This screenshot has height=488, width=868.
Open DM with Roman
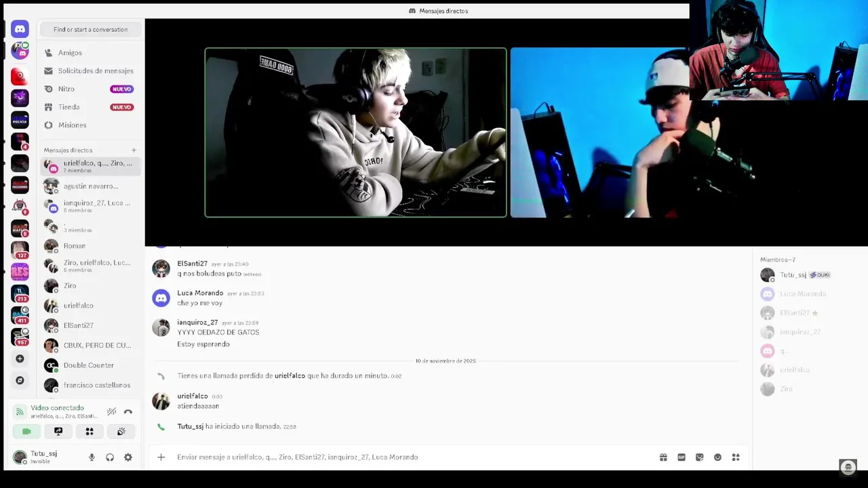click(90, 246)
